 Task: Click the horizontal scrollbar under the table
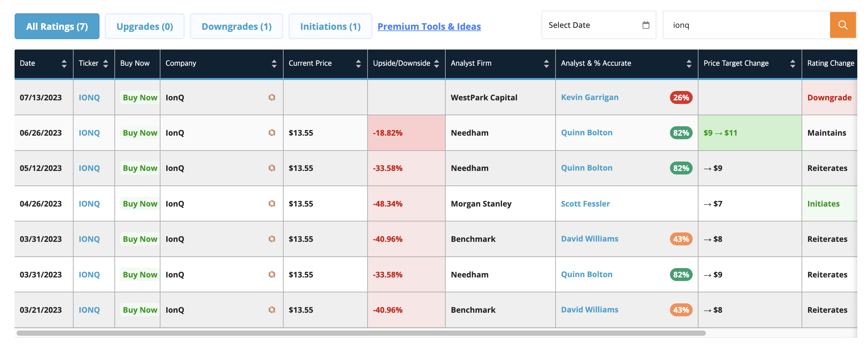coord(361,333)
